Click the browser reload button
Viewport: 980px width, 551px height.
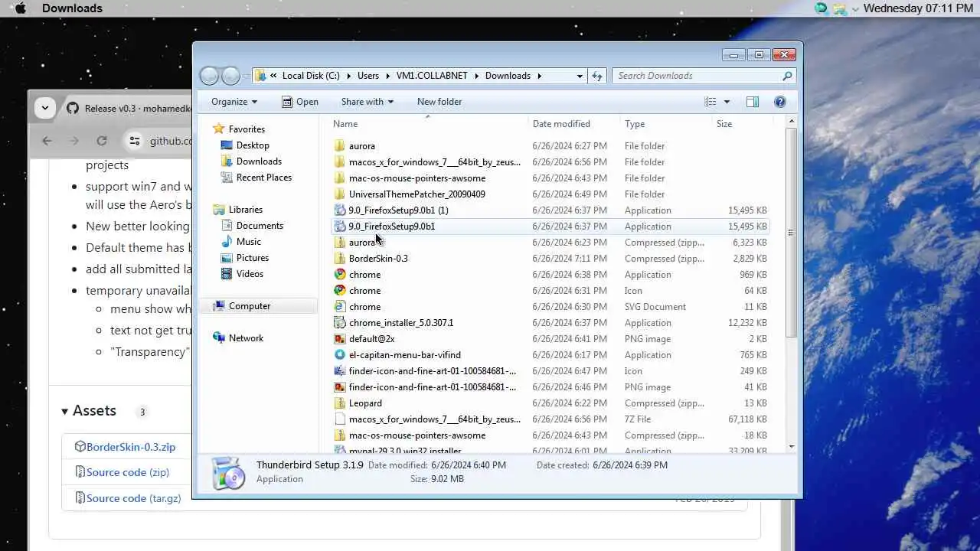102,141
